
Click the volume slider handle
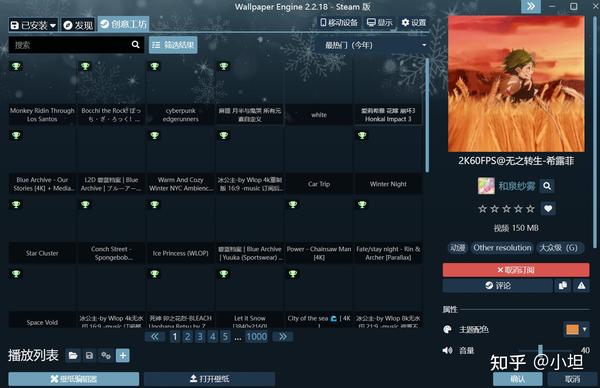[540, 349]
